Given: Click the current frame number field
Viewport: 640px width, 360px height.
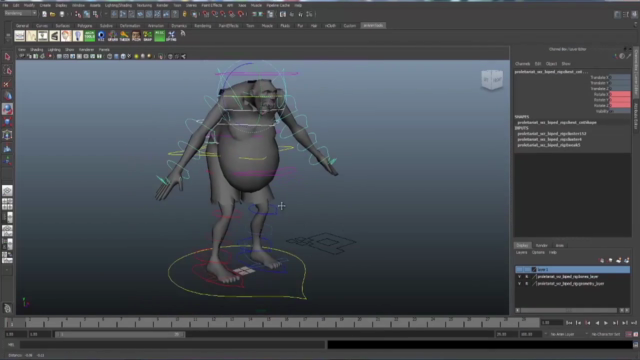Looking at the screenshot, I should (551, 323).
